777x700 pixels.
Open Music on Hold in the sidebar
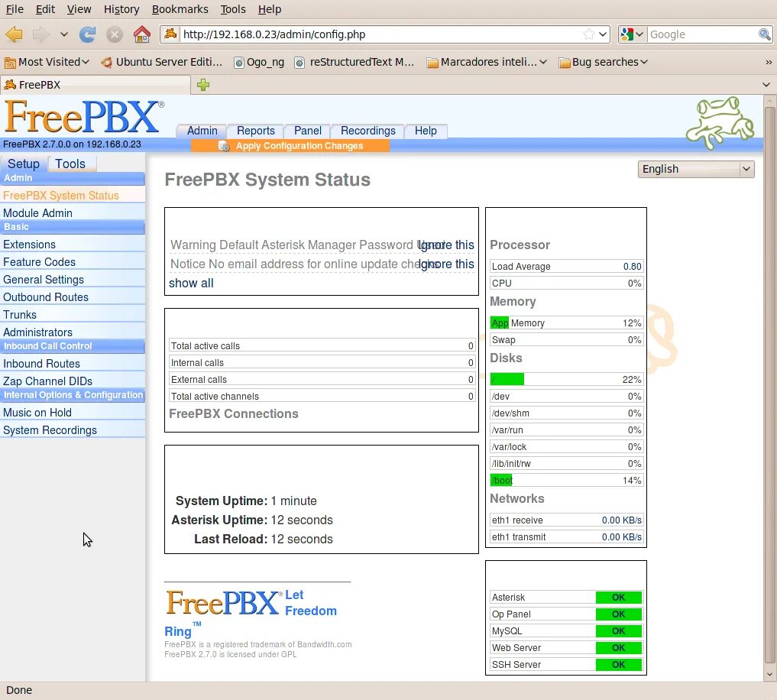coord(73,413)
